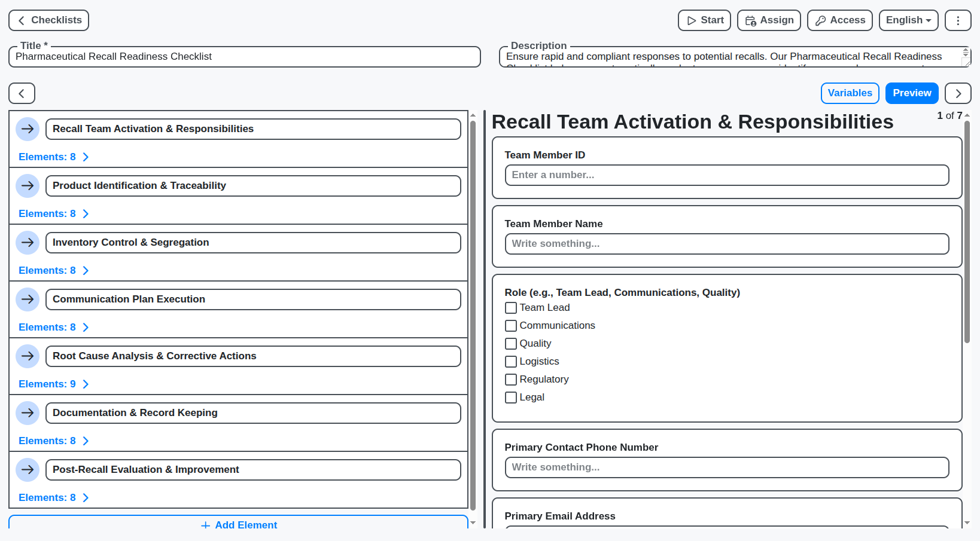Open the Communication Plan Execution arrow icon
980x541 pixels.
(28, 299)
